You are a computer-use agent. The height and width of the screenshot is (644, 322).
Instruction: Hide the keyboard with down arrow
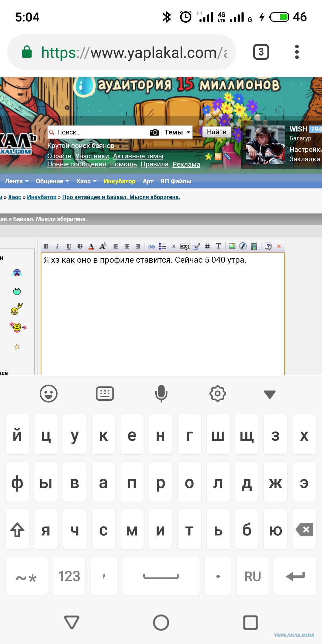pos(270,394)
